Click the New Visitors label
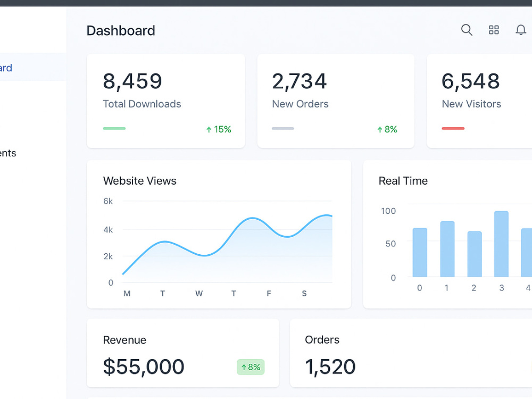The width and height of the screenshot is (532, 399). coord(471,104)
